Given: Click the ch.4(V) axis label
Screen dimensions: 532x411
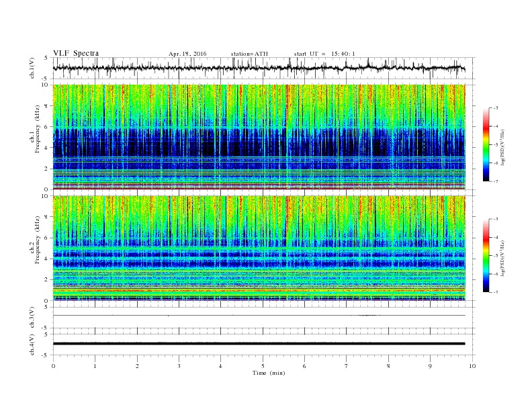Looking at the screenshot, I should tap(32, 345).
